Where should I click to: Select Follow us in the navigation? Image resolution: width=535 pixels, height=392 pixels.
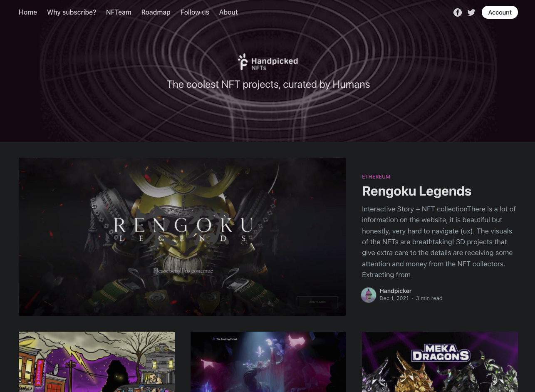pos(195,12)
